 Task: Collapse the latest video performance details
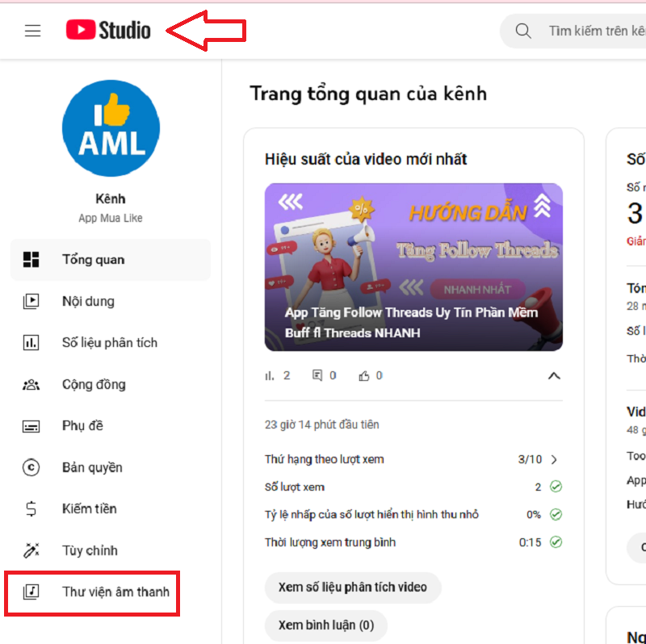point(554,375)
